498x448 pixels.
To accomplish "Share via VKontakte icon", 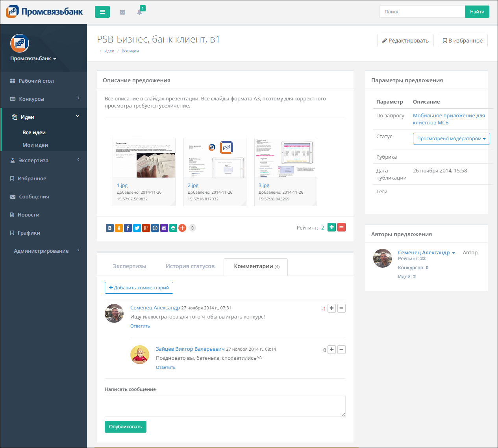I will pos(110,228).
